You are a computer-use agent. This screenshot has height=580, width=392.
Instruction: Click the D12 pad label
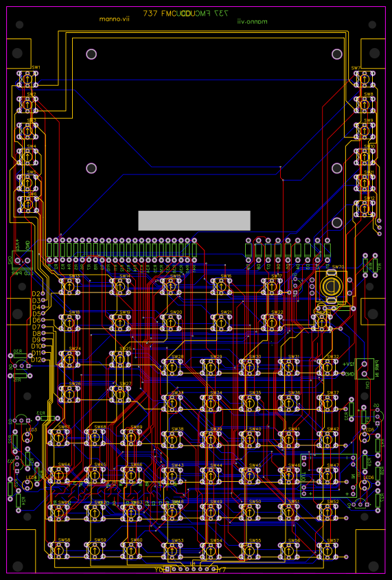pos(36,360)
